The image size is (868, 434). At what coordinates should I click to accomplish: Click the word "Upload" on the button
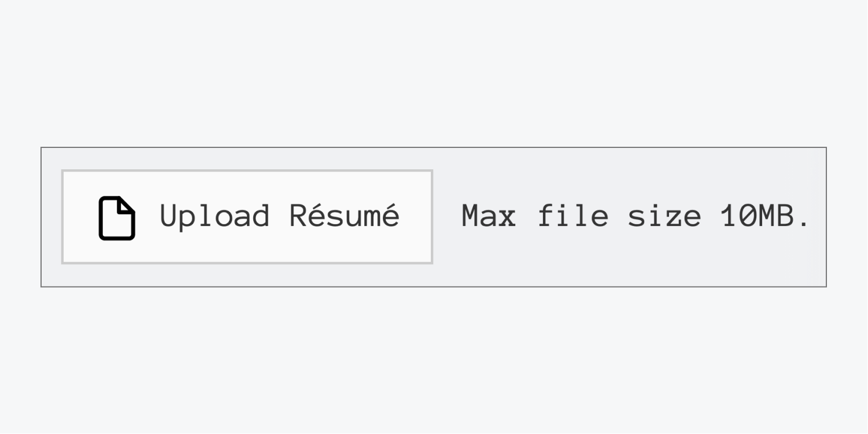(x=215, y=217)
